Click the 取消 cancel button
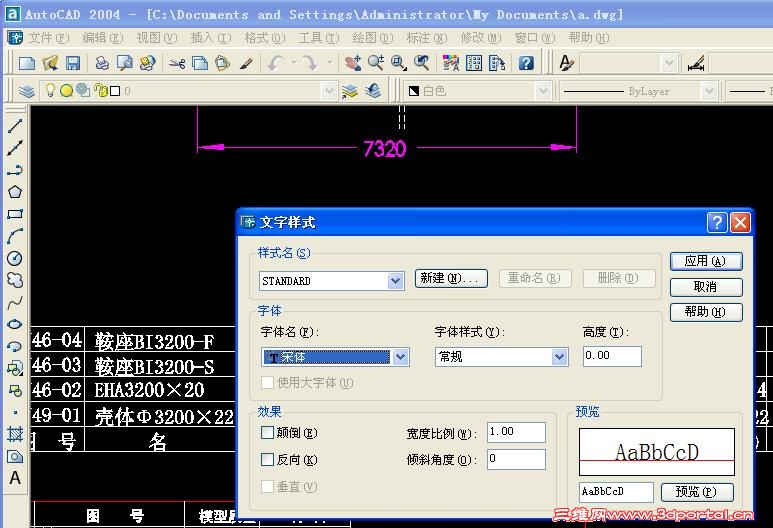 (706, 287)
